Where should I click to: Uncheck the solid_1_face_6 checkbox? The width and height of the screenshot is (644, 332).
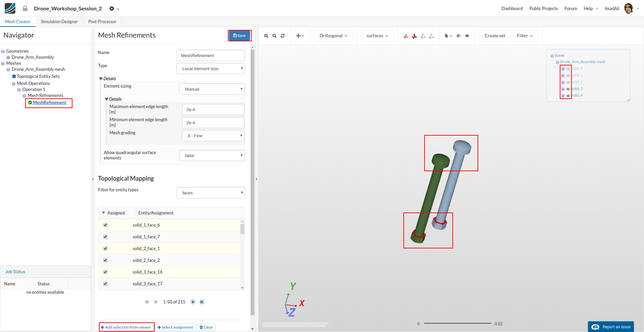tap(105, 225)
